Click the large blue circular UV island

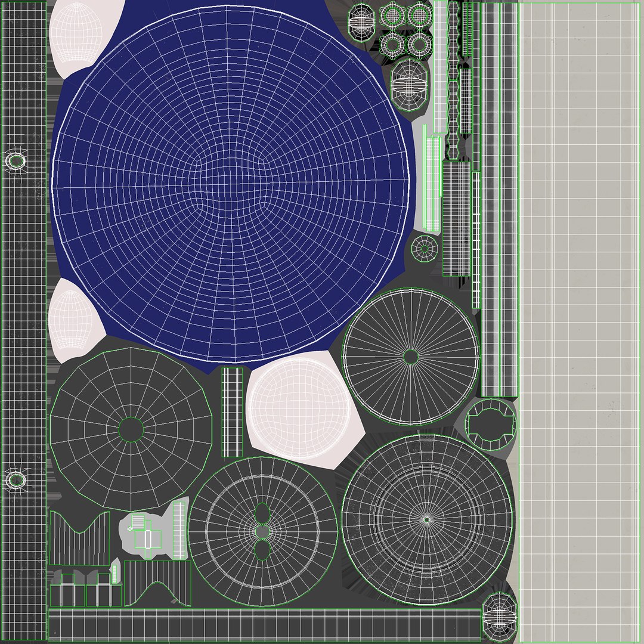point(231,184)
